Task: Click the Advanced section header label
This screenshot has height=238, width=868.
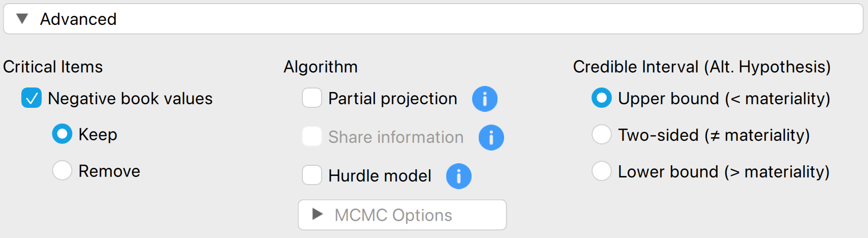Action: coord(78,19)
